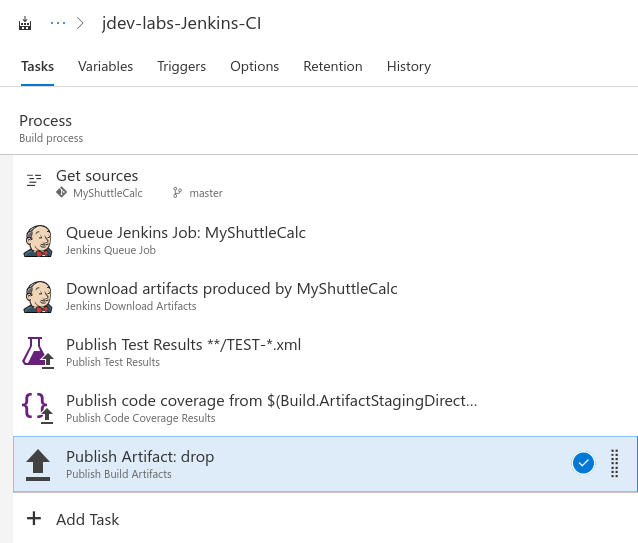638x543 pixels.
Task: Click the Jenkins icon for Download artifacts
Action: pyautogui.click(x=38, y=297)
